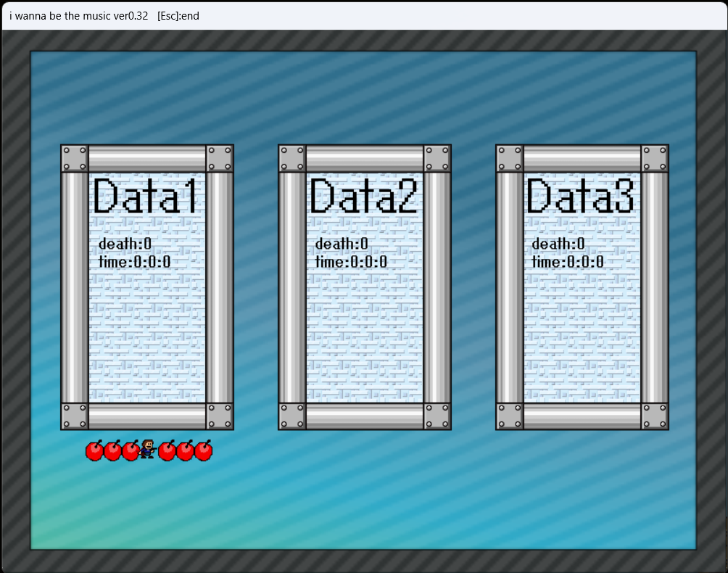Screen dimensions: 728x573
Task: Click the death:0 text in Data1
Action: (125, 244)
